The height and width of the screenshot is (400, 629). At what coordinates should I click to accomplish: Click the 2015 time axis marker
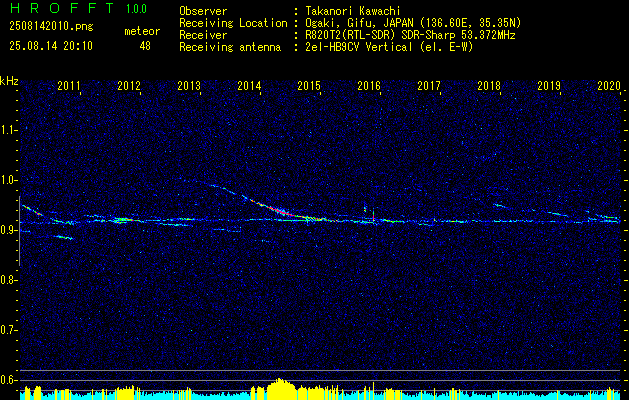click(x=309, y=85)
